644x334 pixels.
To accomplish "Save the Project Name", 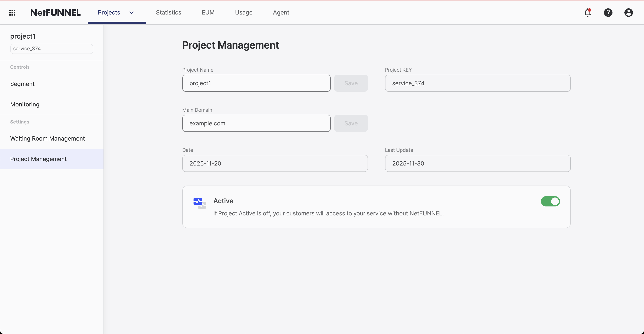I will [351, 83].
